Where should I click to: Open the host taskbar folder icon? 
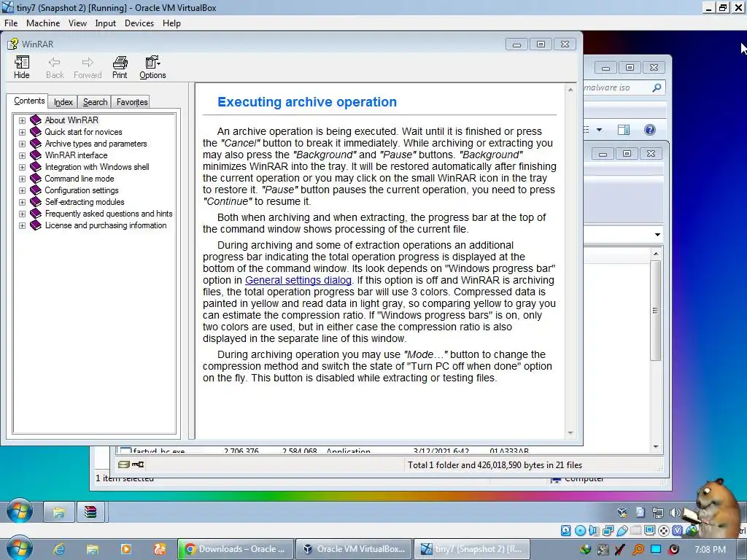(x=92, y=549)
